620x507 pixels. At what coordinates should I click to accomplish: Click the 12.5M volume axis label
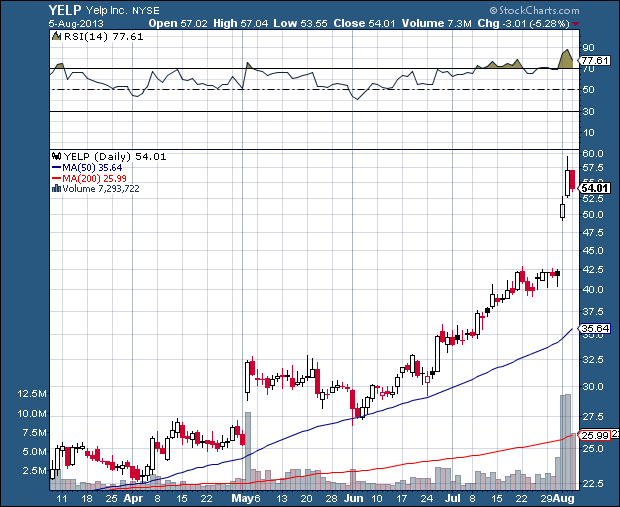pos(32,394)
